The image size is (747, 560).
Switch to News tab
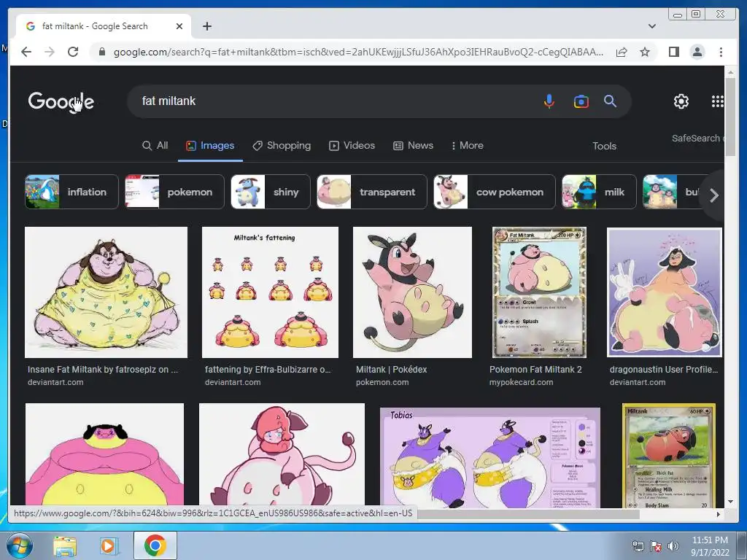413,146
